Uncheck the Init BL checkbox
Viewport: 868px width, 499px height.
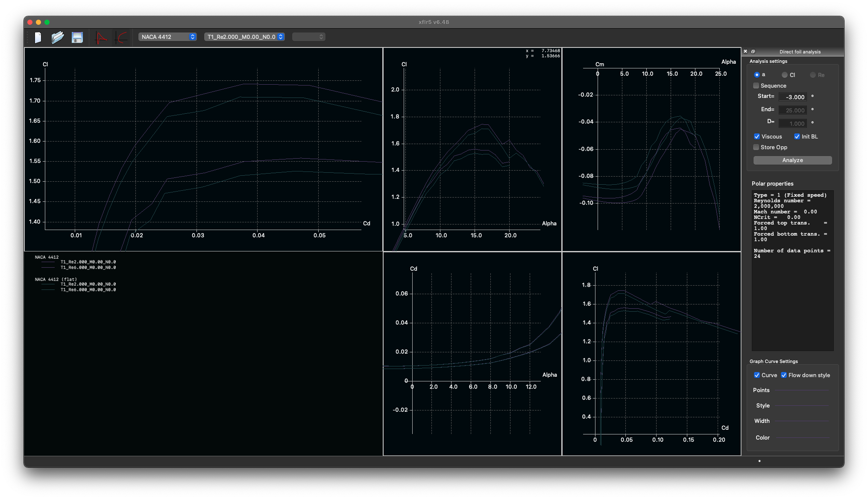[x=797, y=136]
